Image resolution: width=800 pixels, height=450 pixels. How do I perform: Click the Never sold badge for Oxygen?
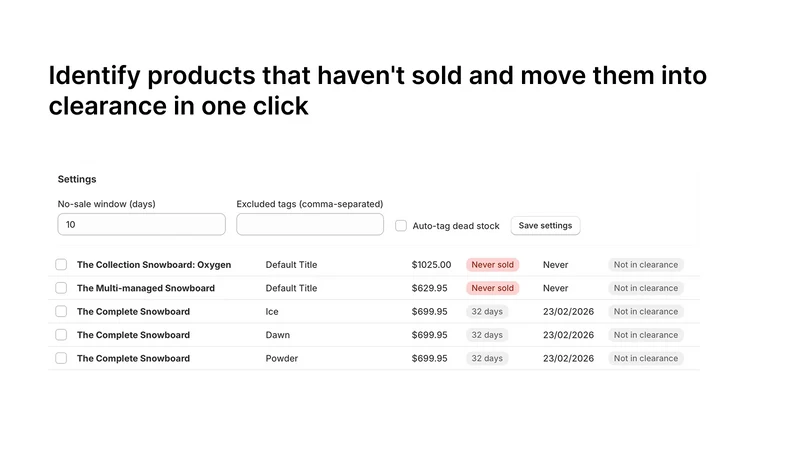[492, 265]
